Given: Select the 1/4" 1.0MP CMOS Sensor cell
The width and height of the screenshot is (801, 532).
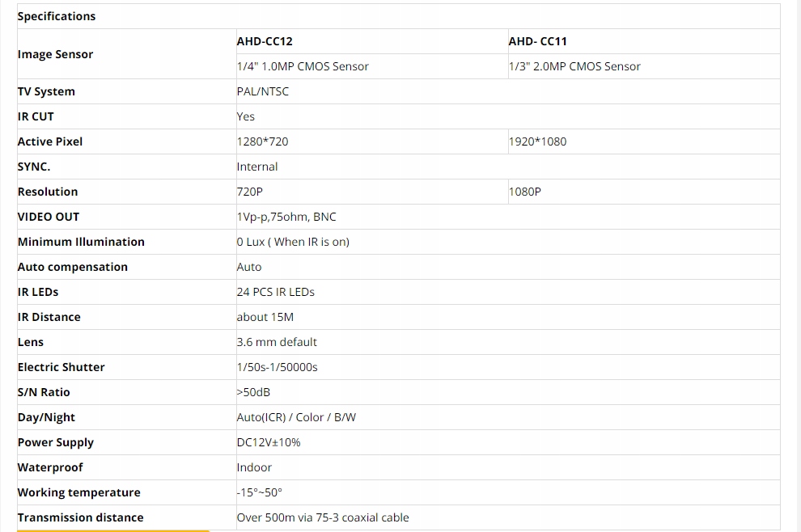Looking at the screenshot, I should (303, 66).
